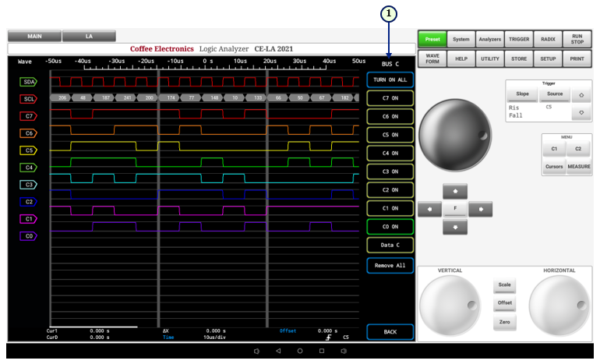Image resolution: width=600 pixels, height=364 pixels.
Task: Select the red SCL channel tag
Action: (27, 99)
